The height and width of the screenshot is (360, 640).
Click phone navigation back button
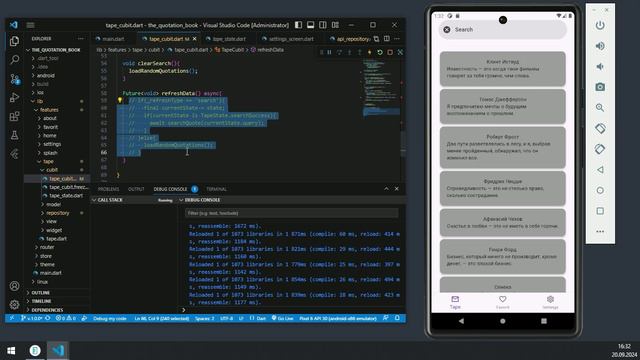[461, 321]
